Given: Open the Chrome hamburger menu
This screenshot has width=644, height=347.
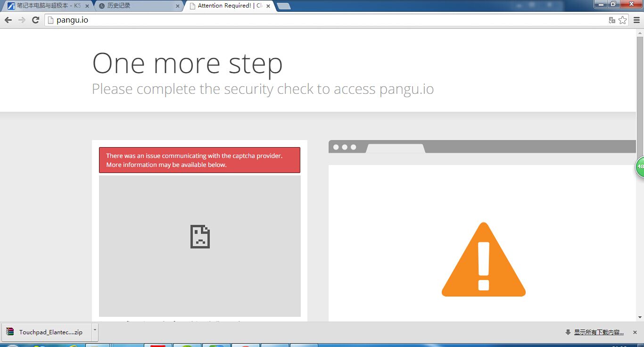Looking at the screenshot, I should (636, 20).
